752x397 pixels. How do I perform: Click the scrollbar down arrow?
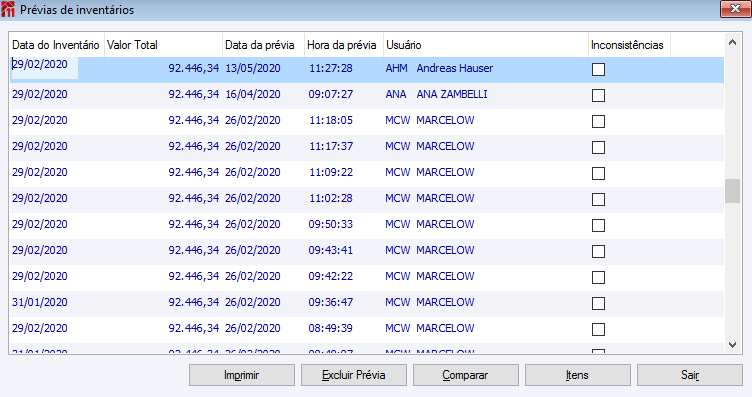(732, 344)
